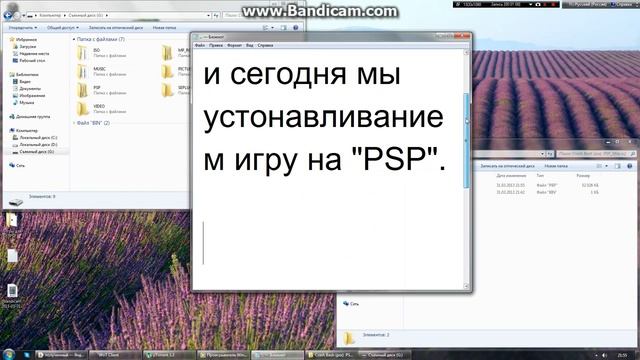Select Изображения library in navigation pane
Image resolution: width=640 pixels, height=360 pixels.
click(x=29, y=96)
